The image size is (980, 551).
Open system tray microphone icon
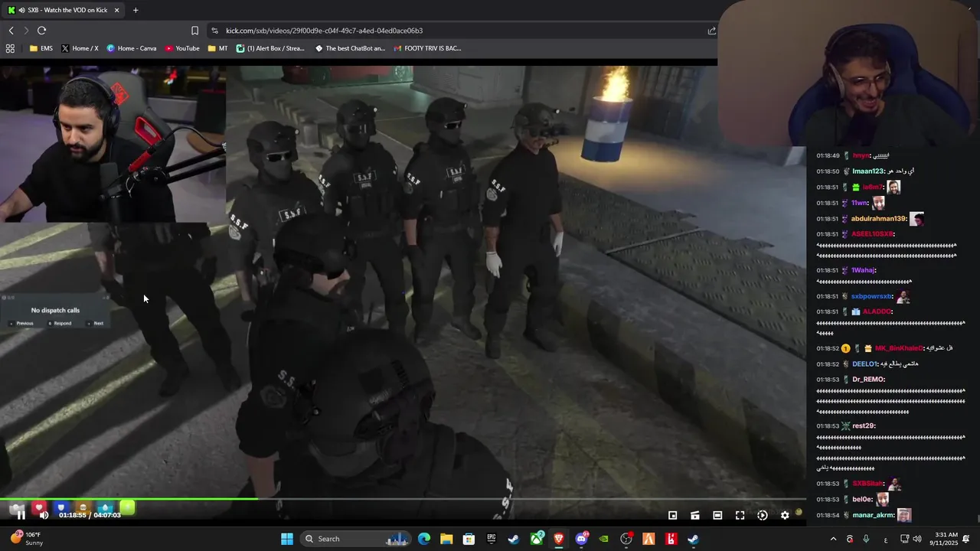click(x=866, y=539)
